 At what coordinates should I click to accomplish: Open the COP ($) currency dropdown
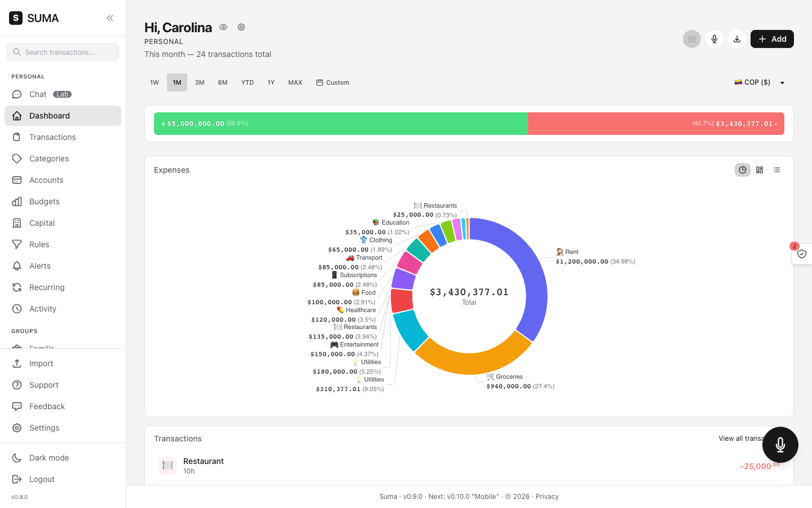pos(760,82)
